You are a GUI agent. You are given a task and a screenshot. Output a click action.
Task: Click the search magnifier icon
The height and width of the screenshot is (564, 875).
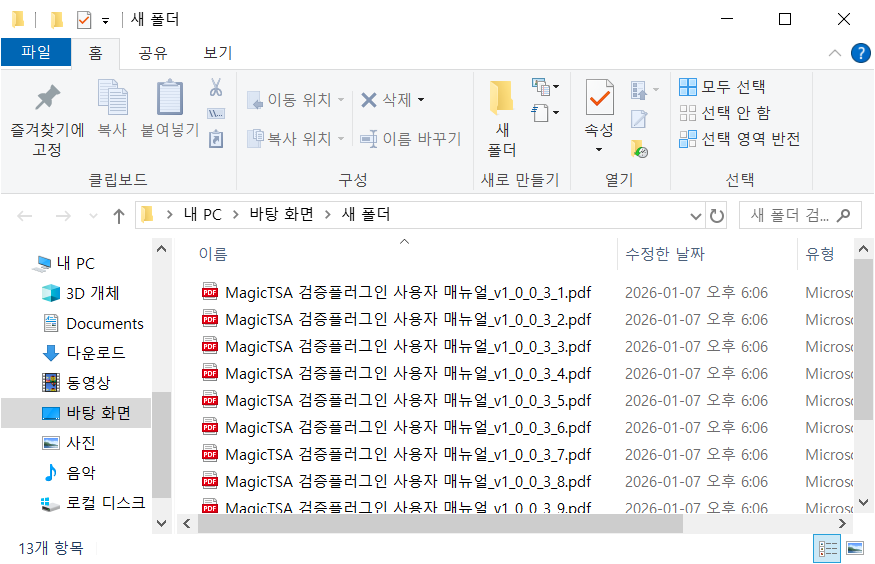click(844, 215)
